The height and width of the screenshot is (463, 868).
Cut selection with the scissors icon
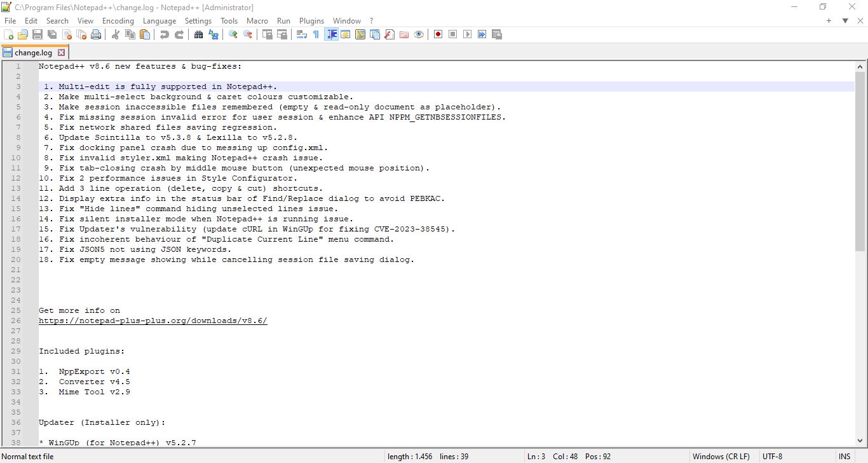coord(116,34)
